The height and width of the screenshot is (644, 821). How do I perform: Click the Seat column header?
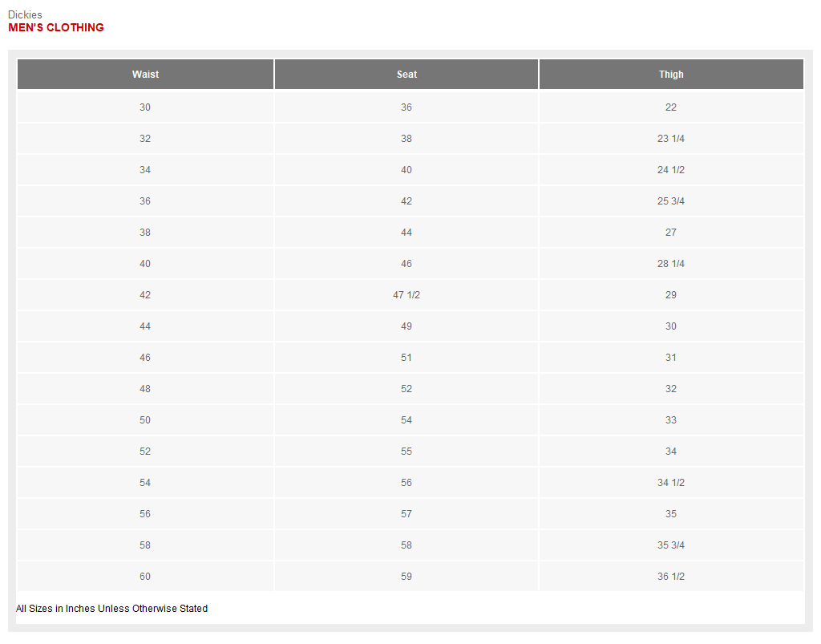[x=406, y=75]
